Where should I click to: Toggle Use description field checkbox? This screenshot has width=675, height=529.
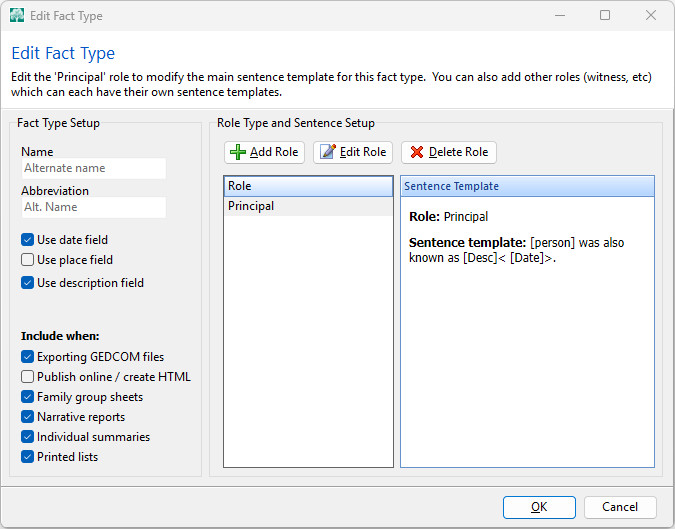(x=28, y=283)
